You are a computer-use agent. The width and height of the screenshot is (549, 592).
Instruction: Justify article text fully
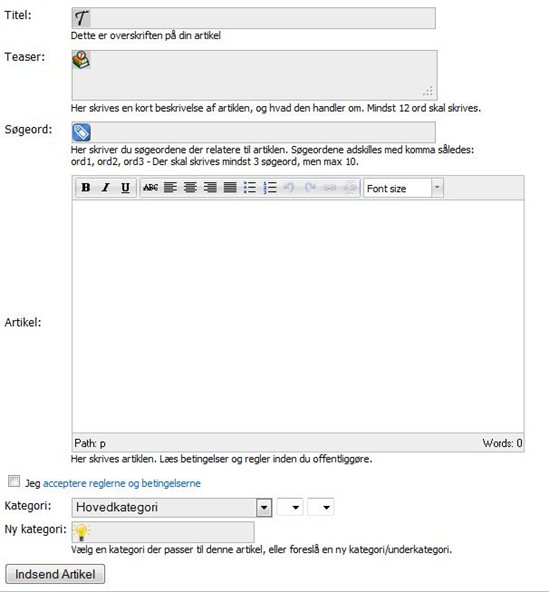point(230,187)
